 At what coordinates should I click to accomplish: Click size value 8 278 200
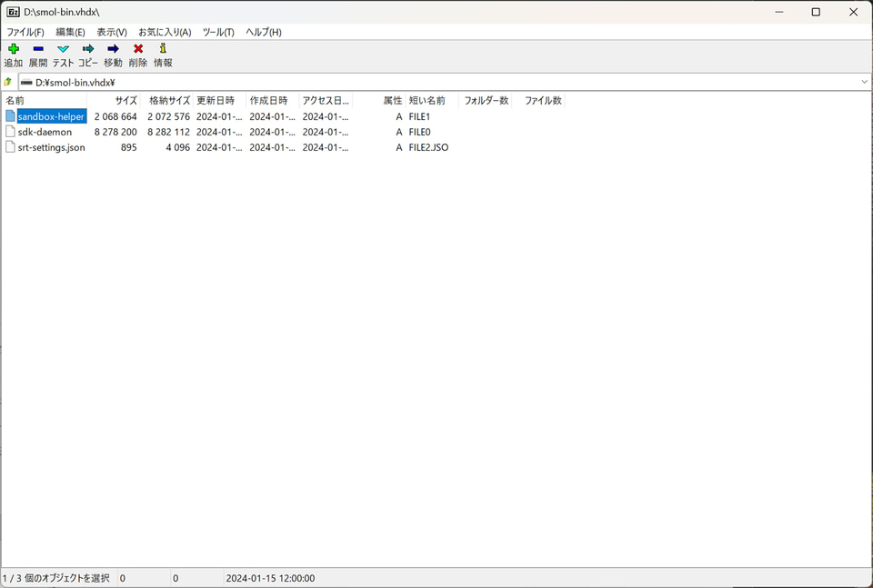115,132
